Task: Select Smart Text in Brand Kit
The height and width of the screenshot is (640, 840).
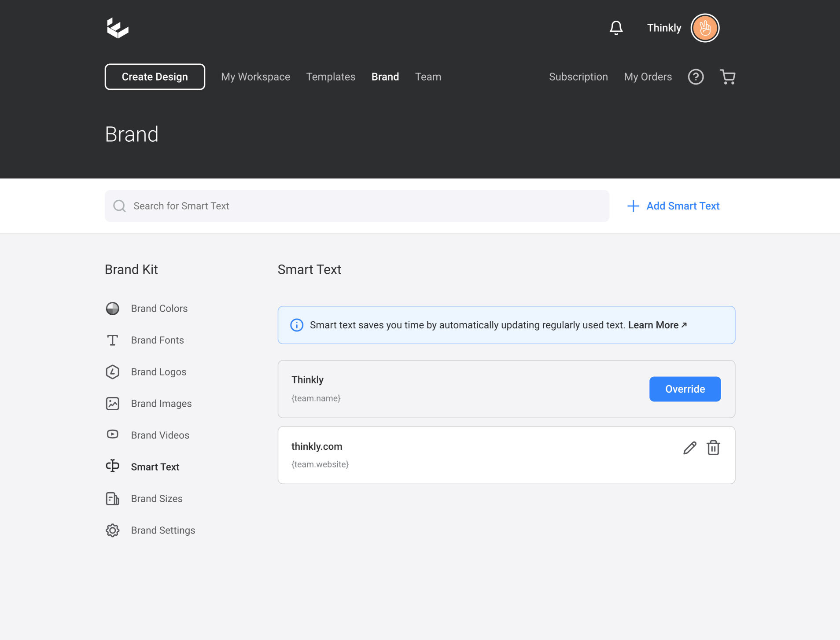Action: 155,467
